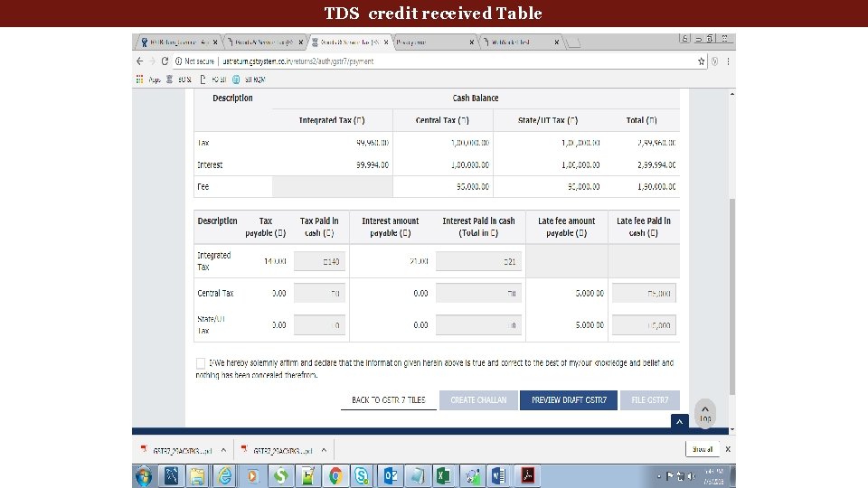
Task: Open Skype from the taskbar
Action: 362,476
